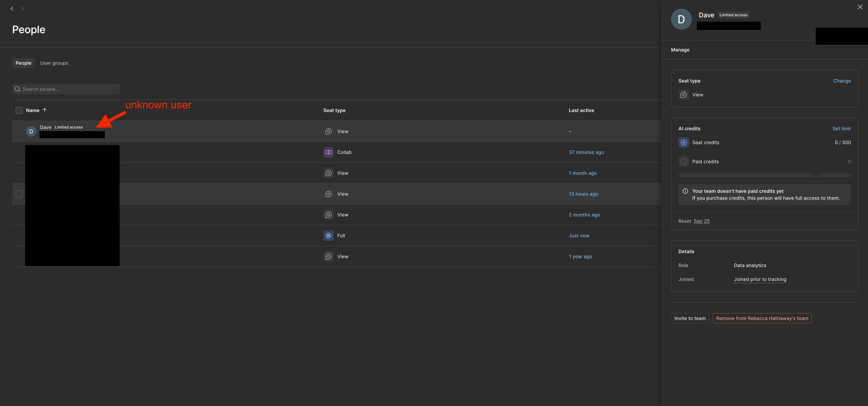Click Change to modify seat type
This screenshot has width=868, height=406.
click(x=842, y=81)
